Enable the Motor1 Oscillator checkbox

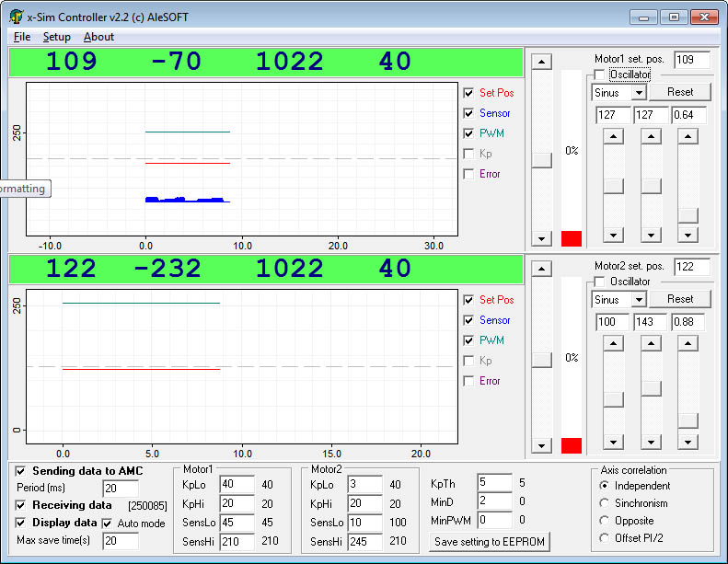tap(600, 75)
